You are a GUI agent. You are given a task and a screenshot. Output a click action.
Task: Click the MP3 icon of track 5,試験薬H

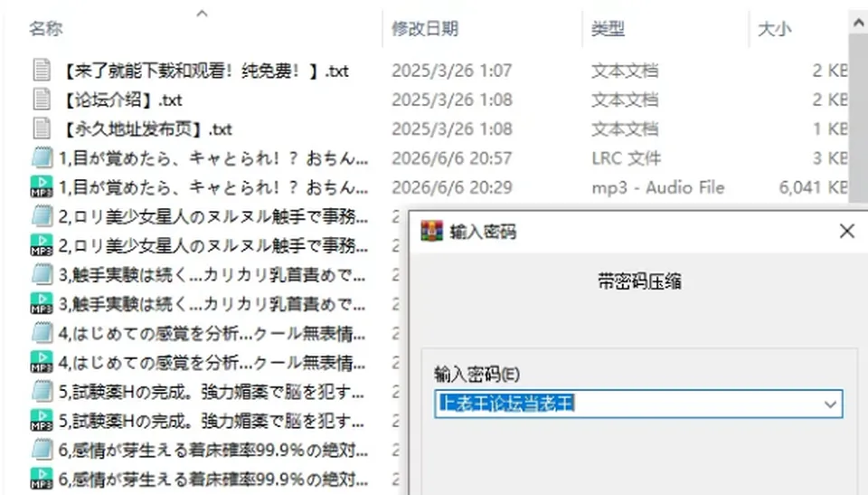pos(42,421)
